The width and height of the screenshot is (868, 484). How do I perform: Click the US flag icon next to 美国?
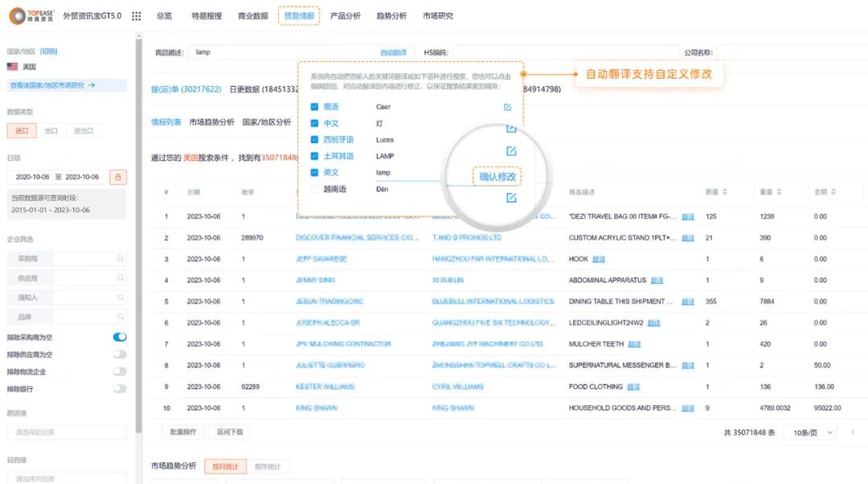click(x=12, y=67)
